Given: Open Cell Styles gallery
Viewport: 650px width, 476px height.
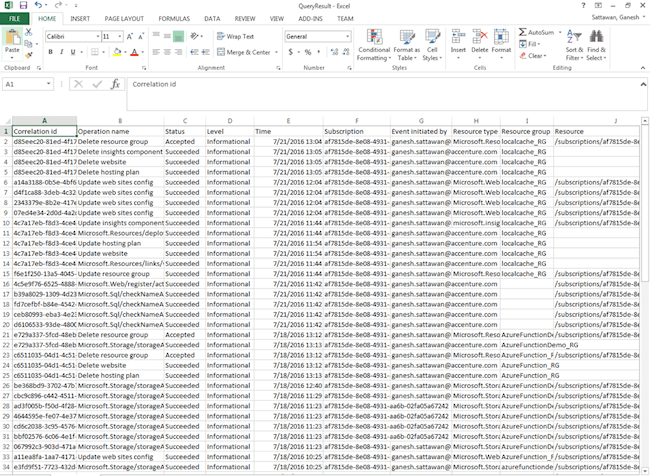Looking at the screenshot, I should tap(432, 46).
